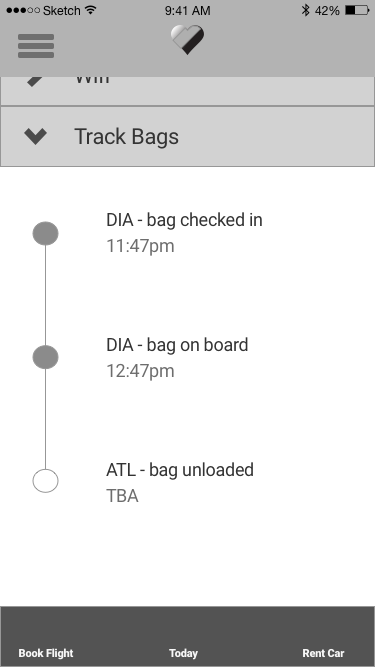The image size is (375, 667).
Task: Tap the heart logo in header
Action: point(188,40)
